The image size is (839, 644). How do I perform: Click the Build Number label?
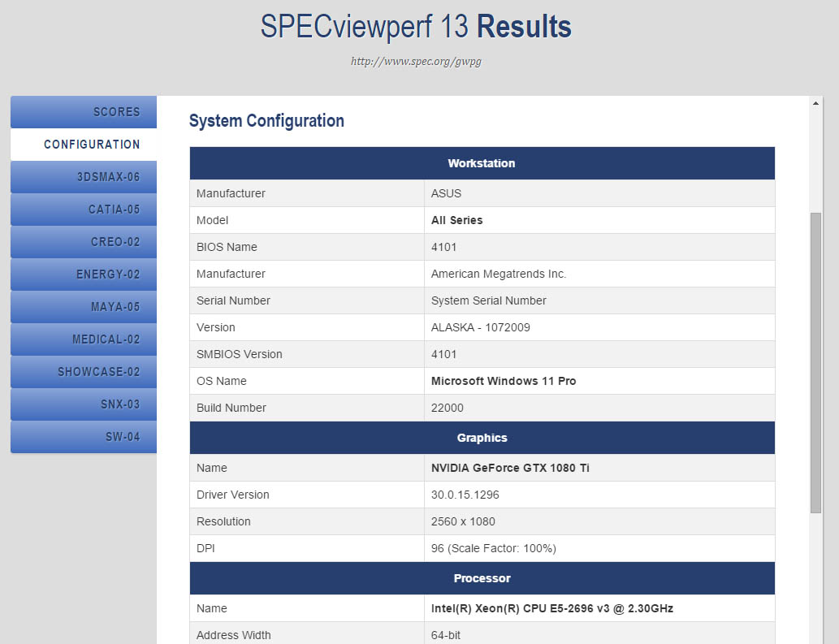tap(231, 408)
